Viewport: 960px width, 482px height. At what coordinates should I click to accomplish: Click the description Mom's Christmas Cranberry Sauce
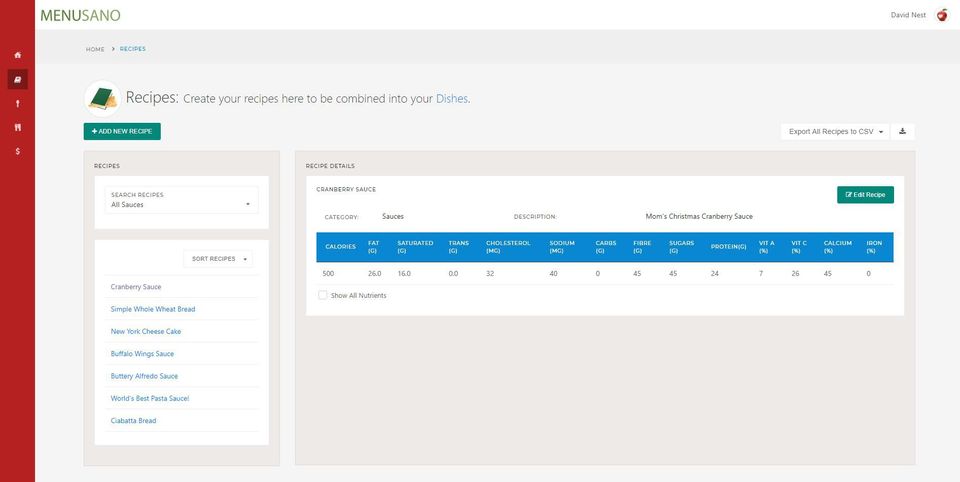pyautogui.click(x=699, y=217)
